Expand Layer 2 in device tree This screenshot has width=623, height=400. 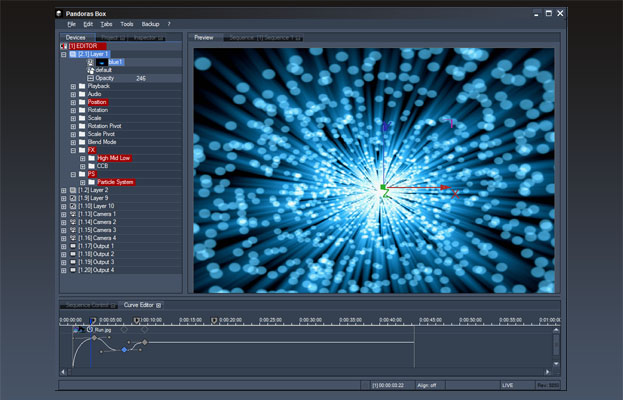pos(64,190)
